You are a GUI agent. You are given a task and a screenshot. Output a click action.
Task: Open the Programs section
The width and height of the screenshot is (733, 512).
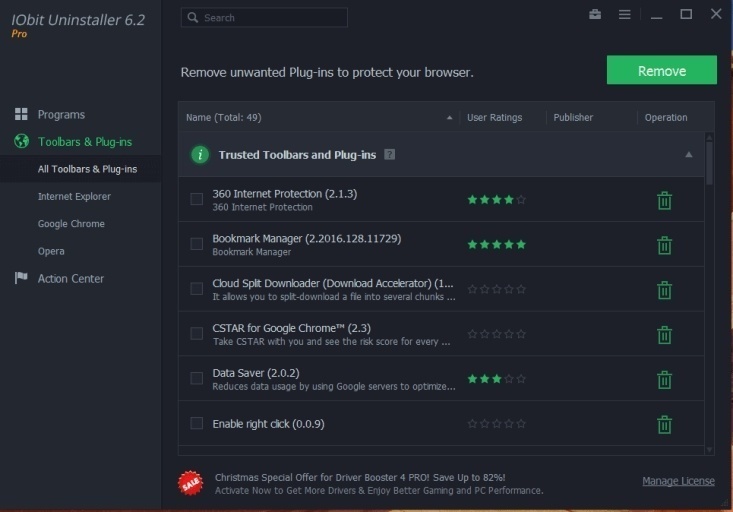pyautogui.click(x=61, y=115)
